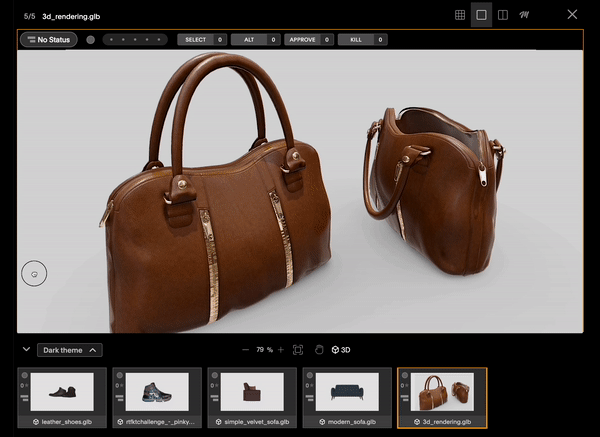Screen dimensions: 600x437
Task: Click the 79 % zoom value
Action: point(264,350)
